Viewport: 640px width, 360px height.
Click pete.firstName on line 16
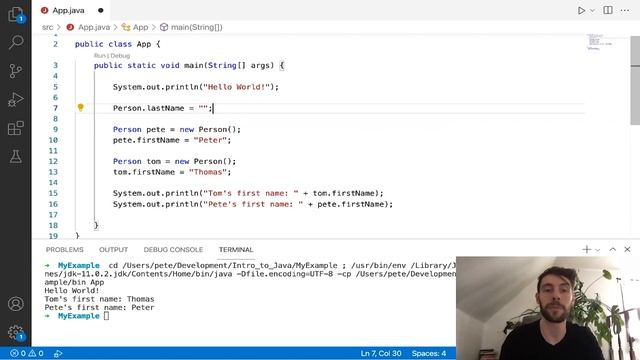(x=351, y=204)
